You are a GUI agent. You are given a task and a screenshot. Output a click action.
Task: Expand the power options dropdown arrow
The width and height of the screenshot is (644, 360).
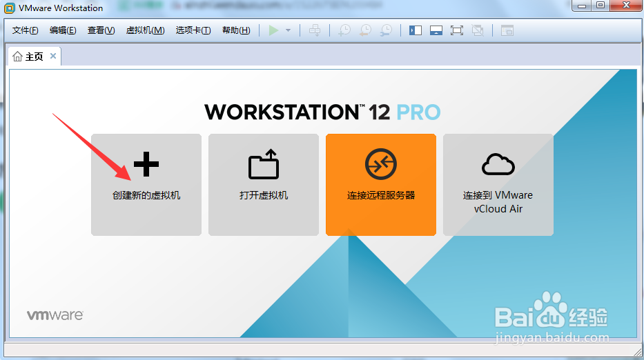pos(288,30)
